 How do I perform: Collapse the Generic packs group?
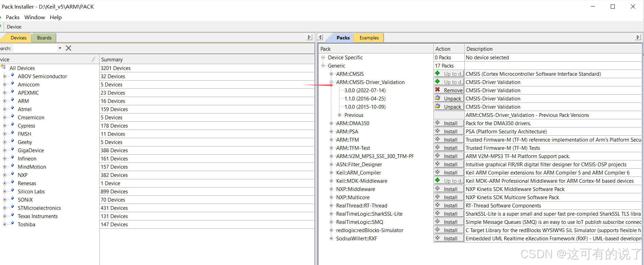click(x=323, y=65)
